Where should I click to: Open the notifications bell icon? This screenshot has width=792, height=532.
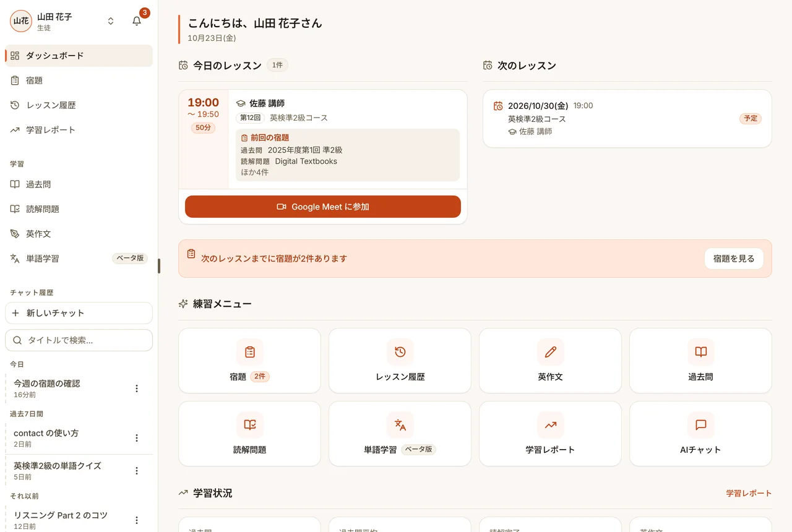coord(137,21)
